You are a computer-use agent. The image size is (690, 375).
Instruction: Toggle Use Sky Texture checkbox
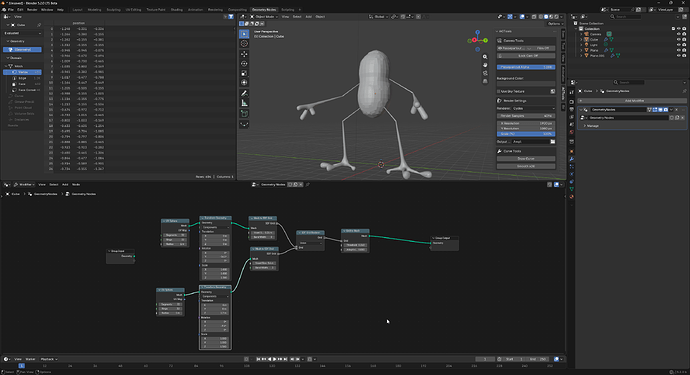point(499,92)
